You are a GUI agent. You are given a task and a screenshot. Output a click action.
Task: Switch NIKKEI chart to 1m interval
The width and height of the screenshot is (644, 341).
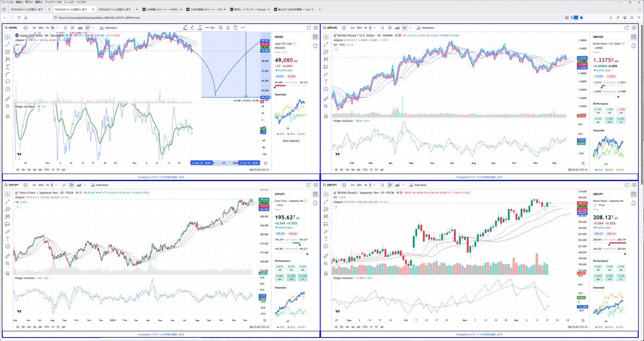point(34,27)
